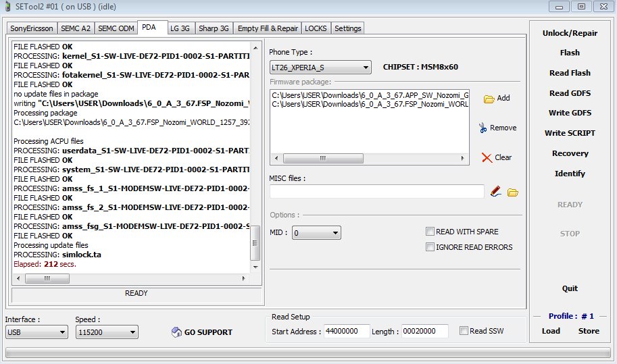Click the SETool2 title bar phone icon

click(x=7, y=6)
